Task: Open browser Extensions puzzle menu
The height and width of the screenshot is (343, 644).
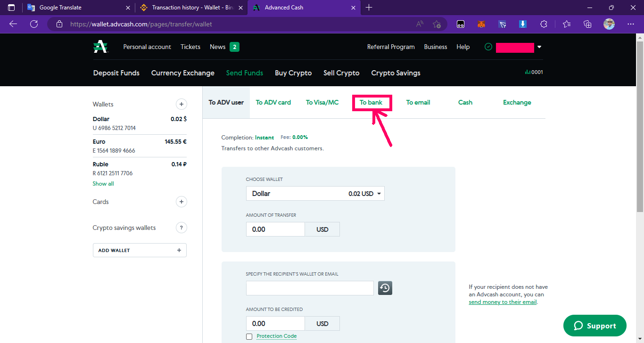Action: (x=544, y=24)
